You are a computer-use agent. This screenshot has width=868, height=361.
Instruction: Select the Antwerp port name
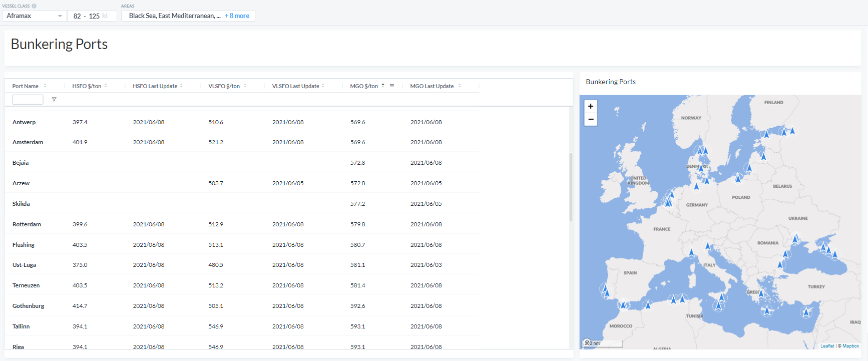(x=24, y=122)
